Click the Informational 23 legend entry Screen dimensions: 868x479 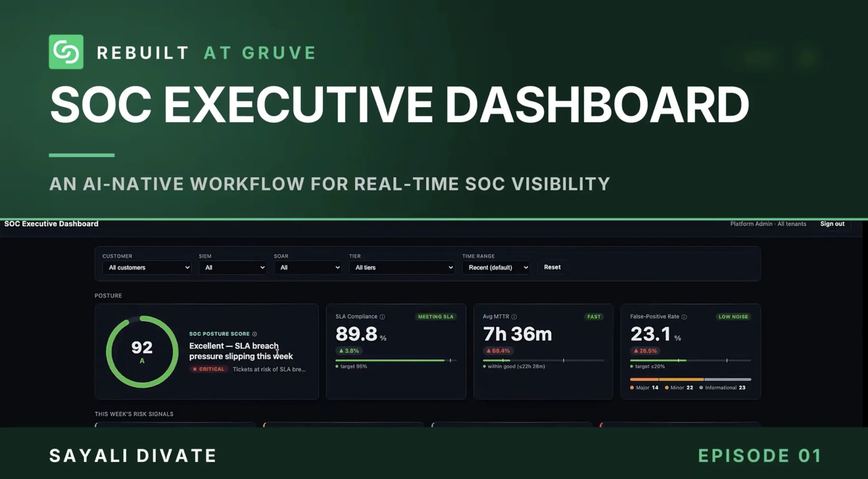pos(722,388)
